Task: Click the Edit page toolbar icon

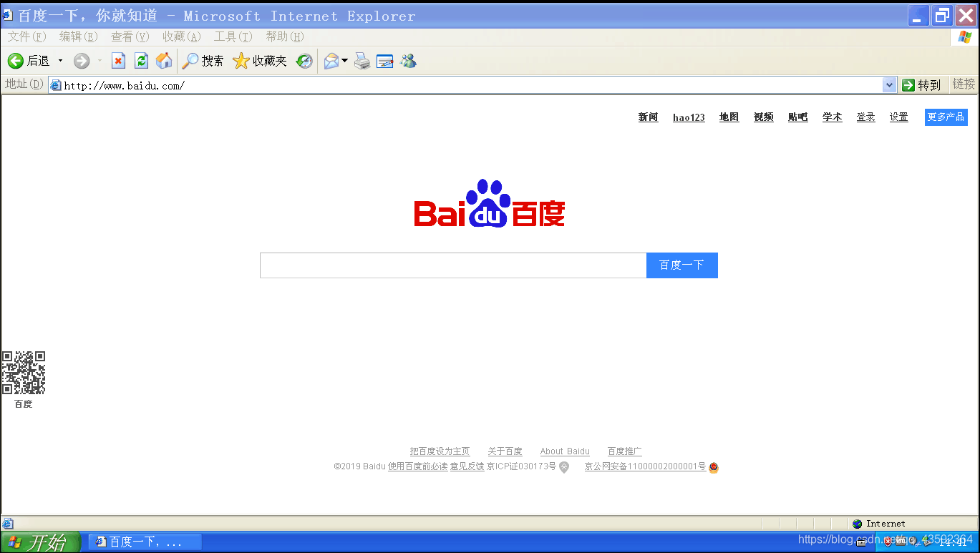Action: click(x=385, y=62)
